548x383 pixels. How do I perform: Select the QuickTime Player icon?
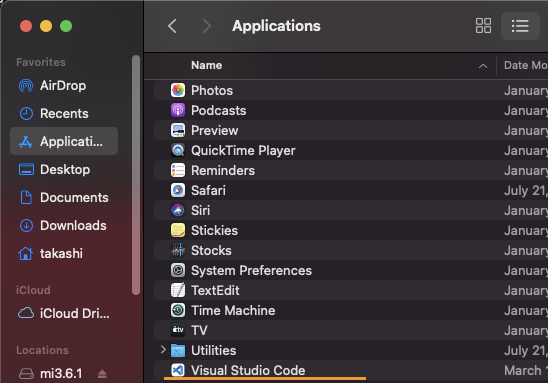click(178, 150)
